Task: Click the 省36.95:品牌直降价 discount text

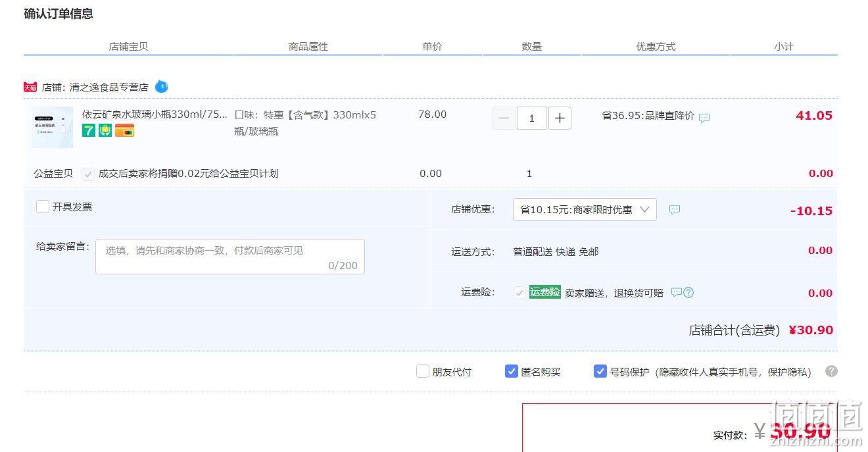Action: 648,116
